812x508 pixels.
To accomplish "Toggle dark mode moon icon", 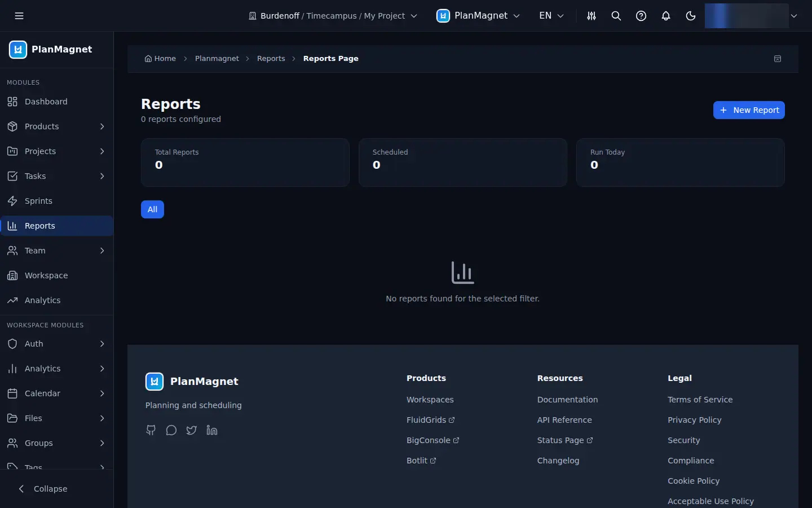I will [x=691, y=16].
